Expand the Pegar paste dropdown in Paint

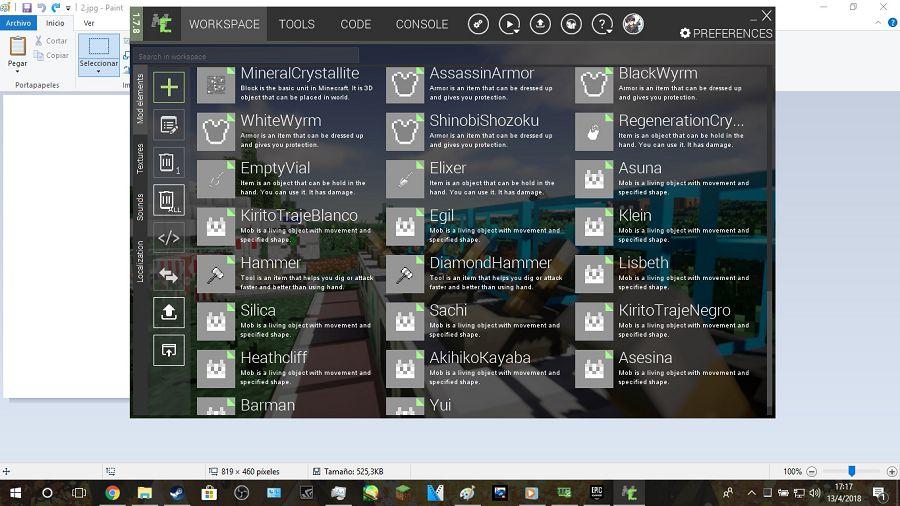click(x=18, y=72)
